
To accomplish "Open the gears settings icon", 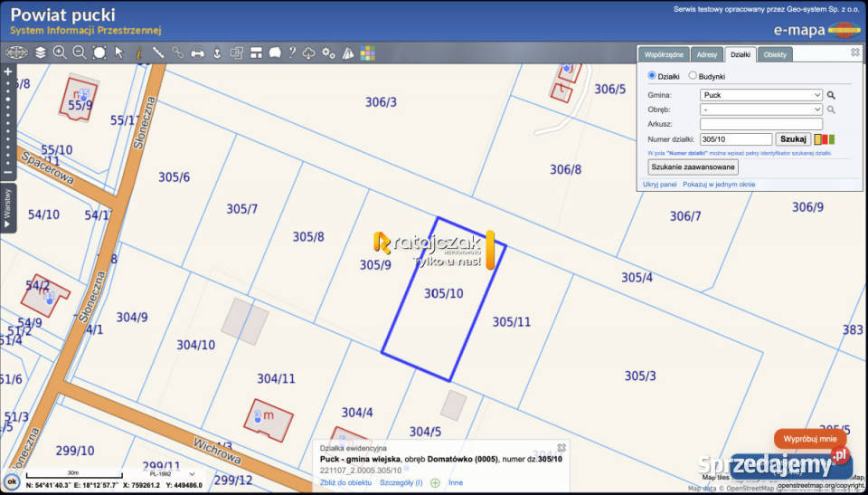I will click(x=329, y=53).
